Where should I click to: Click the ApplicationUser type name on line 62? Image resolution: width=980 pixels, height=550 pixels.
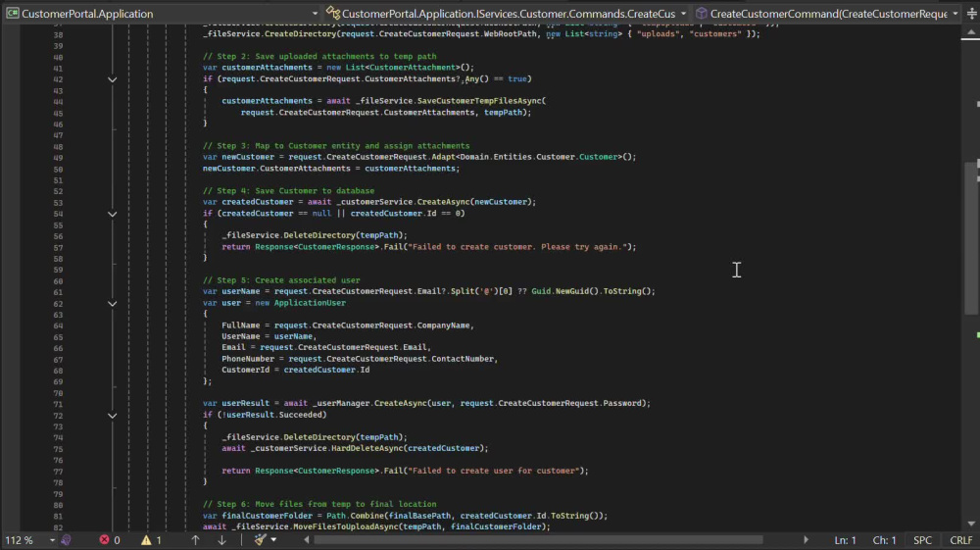[x=310, y=303]
